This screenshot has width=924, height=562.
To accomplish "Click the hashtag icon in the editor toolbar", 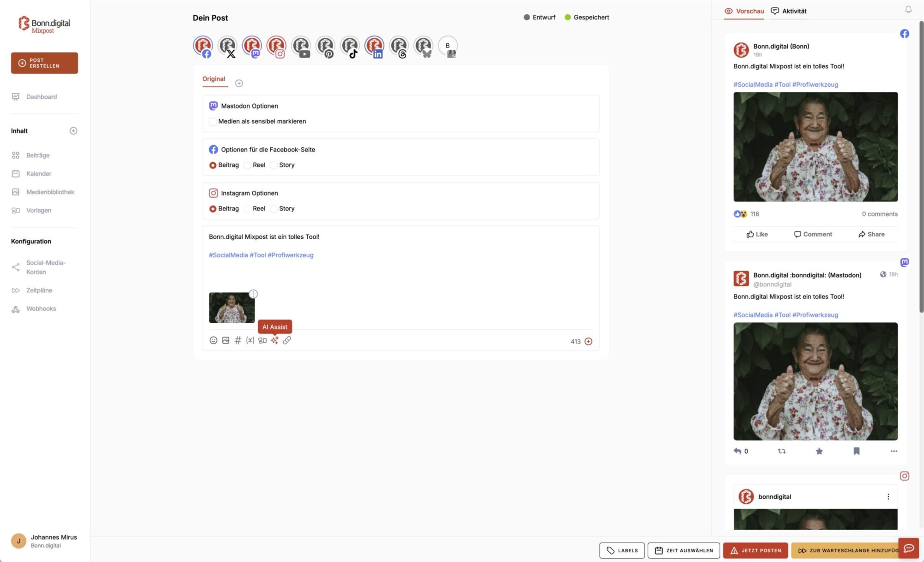I will pos(238,340).
